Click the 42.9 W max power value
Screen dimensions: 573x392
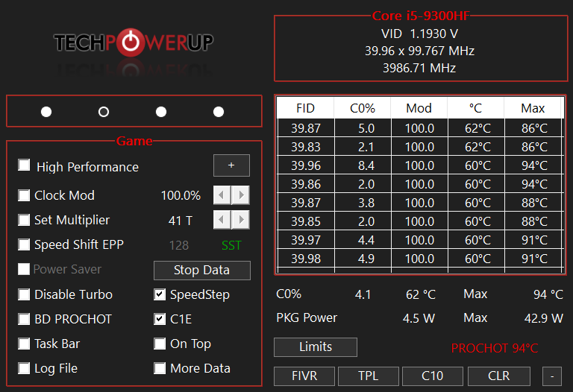pyautogui.click(x=544, y=318)
